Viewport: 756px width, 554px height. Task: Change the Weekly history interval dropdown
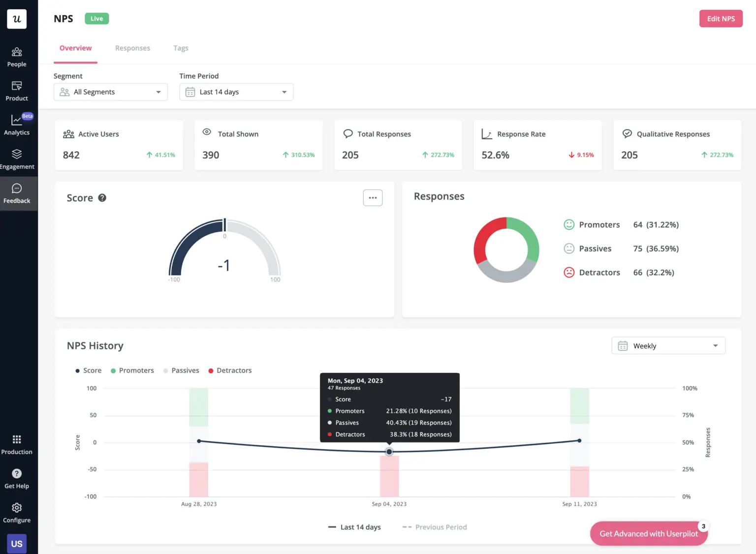point(668,346)
